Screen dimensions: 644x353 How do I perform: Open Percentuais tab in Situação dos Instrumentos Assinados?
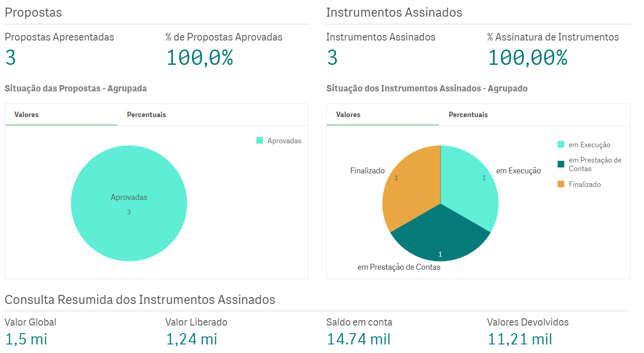click(x=468, y=115)
